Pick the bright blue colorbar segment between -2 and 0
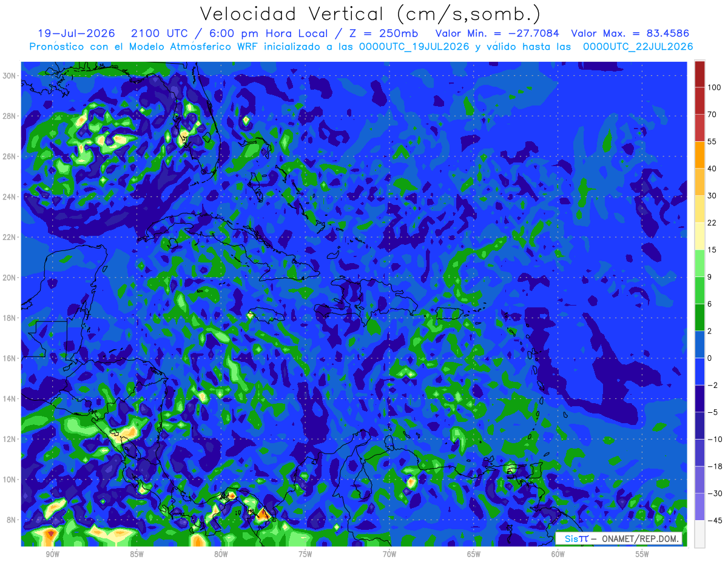 tap(699, 372)
